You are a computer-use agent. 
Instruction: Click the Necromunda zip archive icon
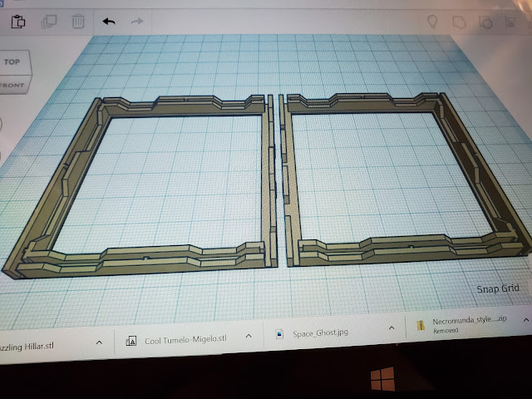(421, 325)
